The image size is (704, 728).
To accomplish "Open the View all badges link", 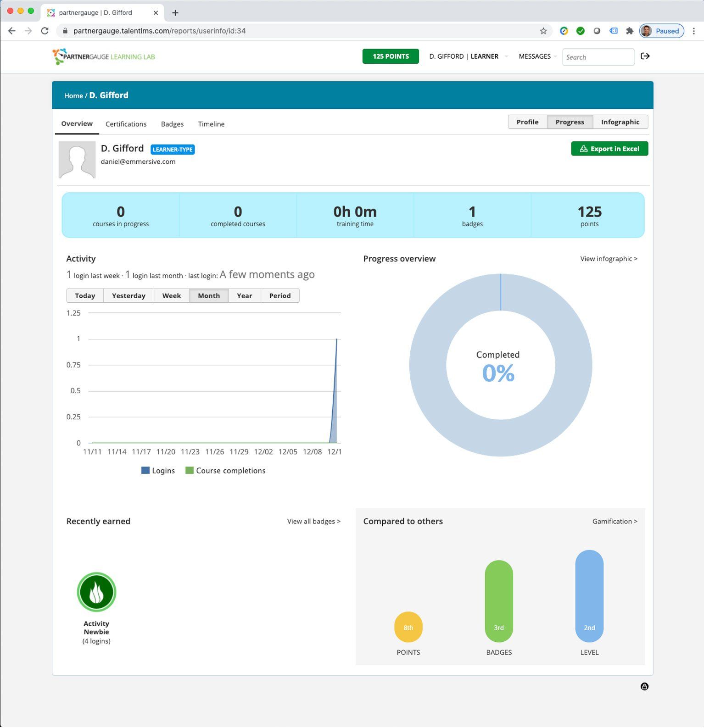I will pyautogui.click(x=313, y=522).
